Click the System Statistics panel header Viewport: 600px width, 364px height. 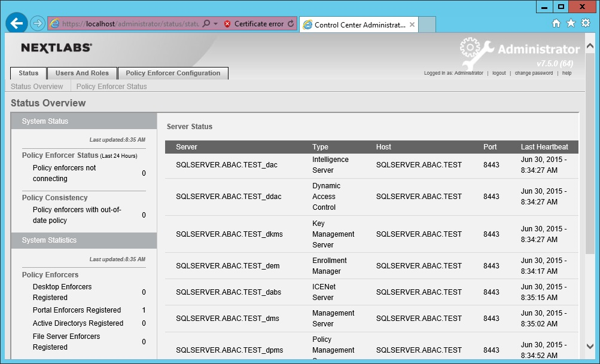(x=84, y=240)
